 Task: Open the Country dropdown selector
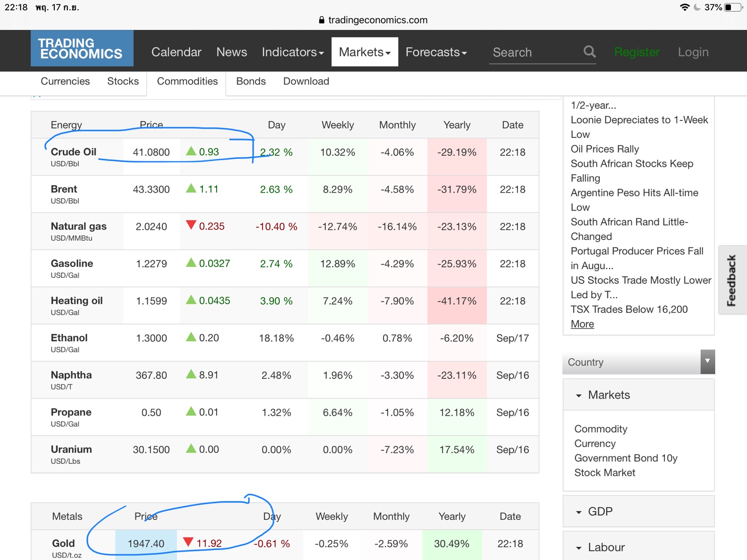click(x=638, y=362)
